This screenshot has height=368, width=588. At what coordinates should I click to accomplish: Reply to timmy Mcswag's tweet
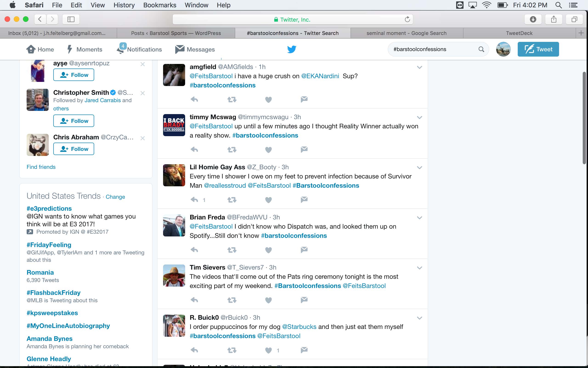pos(194,149)
